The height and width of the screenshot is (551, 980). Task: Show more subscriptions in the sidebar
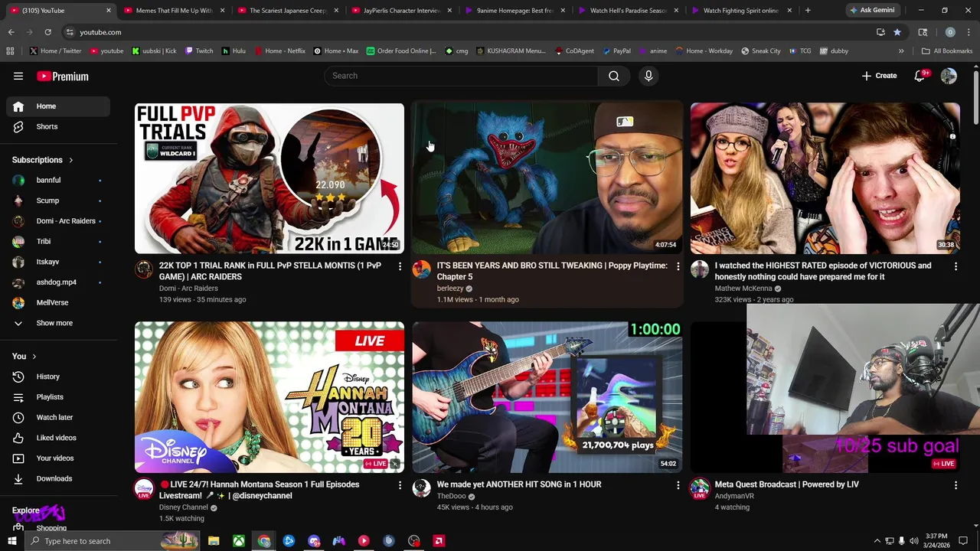click(x=58, y=323)
